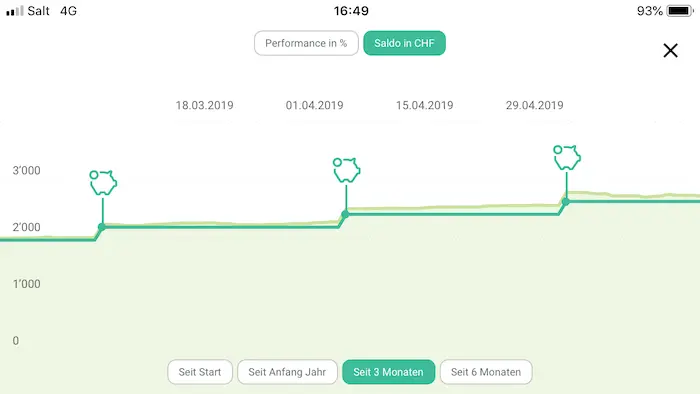Tap the cellular signal bars icon
The height and width of the screenshot is (394, 700).
15,11
